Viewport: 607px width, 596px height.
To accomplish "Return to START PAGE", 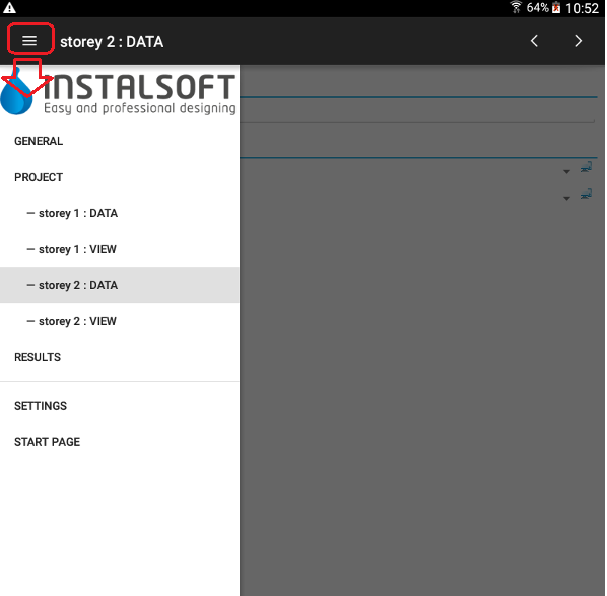I will (47, 443).
